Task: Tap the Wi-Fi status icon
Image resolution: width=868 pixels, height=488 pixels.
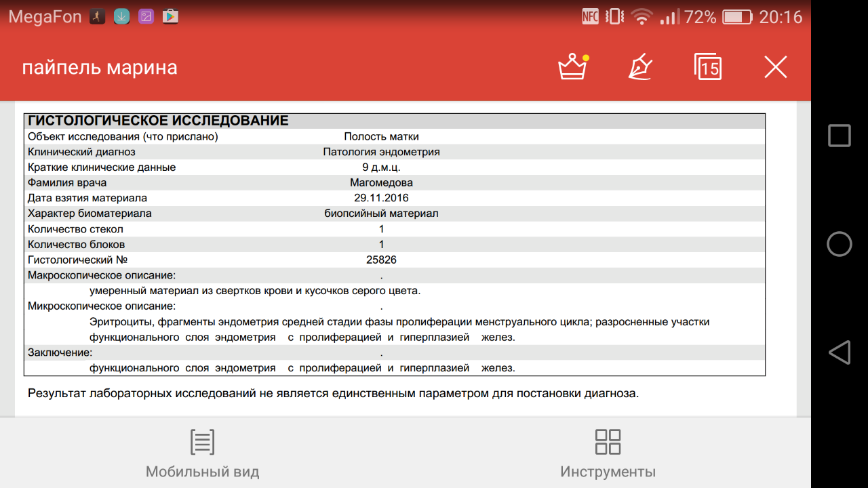Action: click(x=641, y=17)
